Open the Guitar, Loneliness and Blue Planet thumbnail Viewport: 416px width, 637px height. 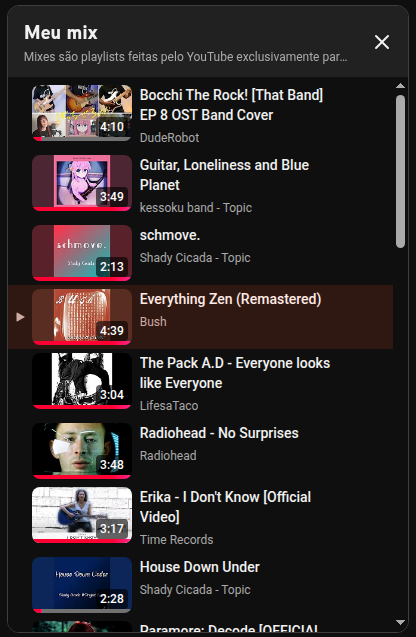[82, 183]
